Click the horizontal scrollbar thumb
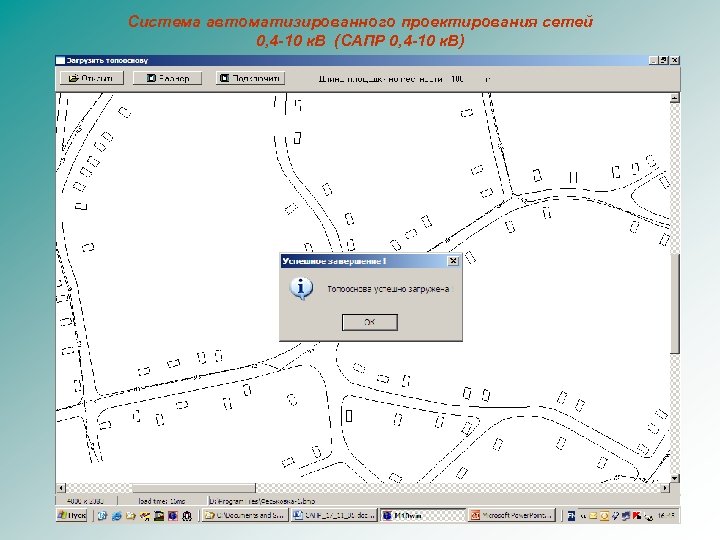The height and width of the screenshot is (540, 720). click(x=193, y=488)
